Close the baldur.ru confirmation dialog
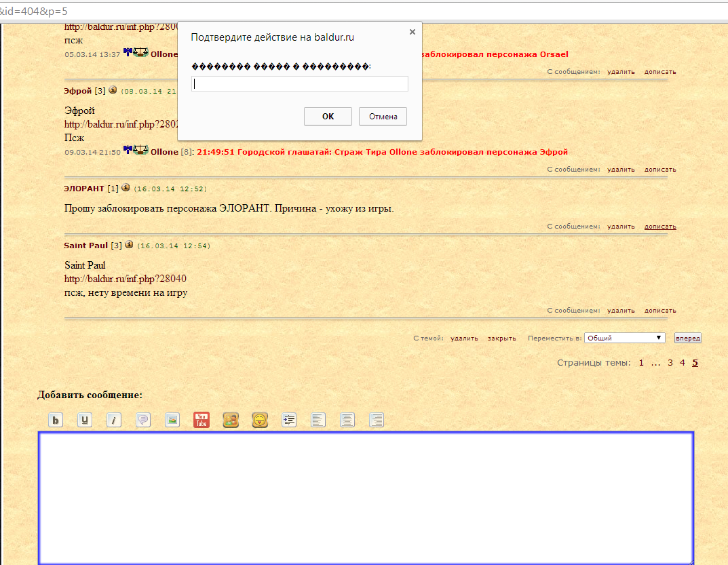 412,32
